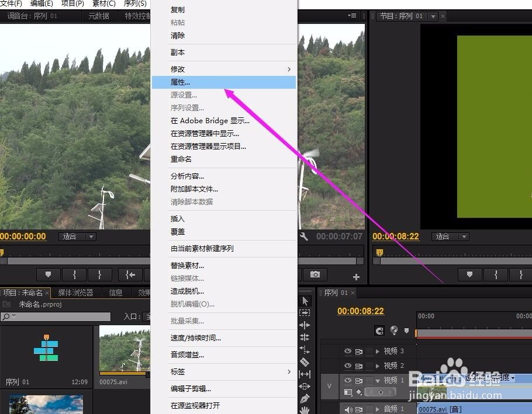Choose 速度/持续时间... menu entry

[x=224, y=338]
